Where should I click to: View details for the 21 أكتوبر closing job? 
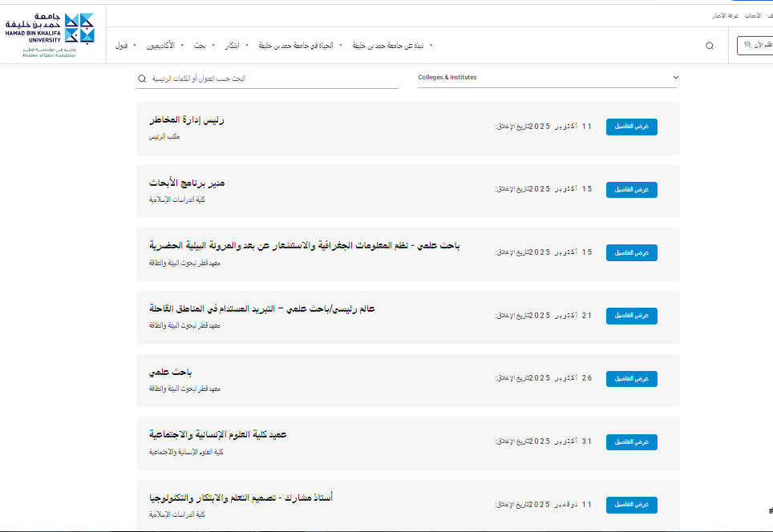pyautogui.click(x=631, y=316)
